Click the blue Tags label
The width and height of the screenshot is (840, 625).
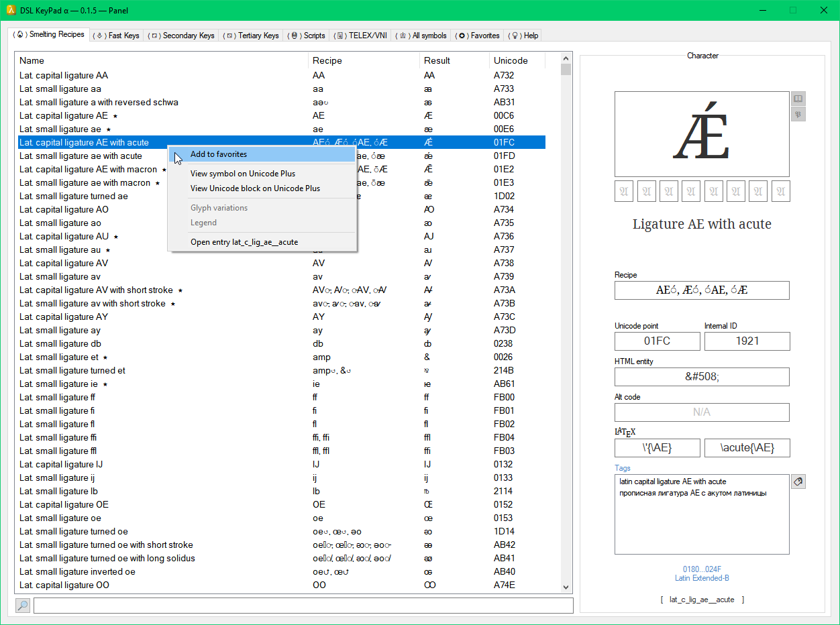pyautogui.click(x=623, y=468)
